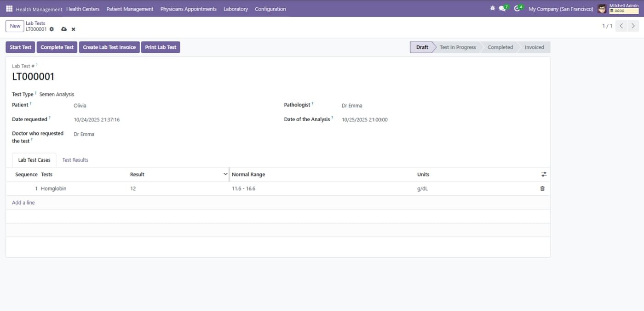Viewport: 644px width, 311px height.
Task: Switch to the Test Results tab
Action: (75, 160)
